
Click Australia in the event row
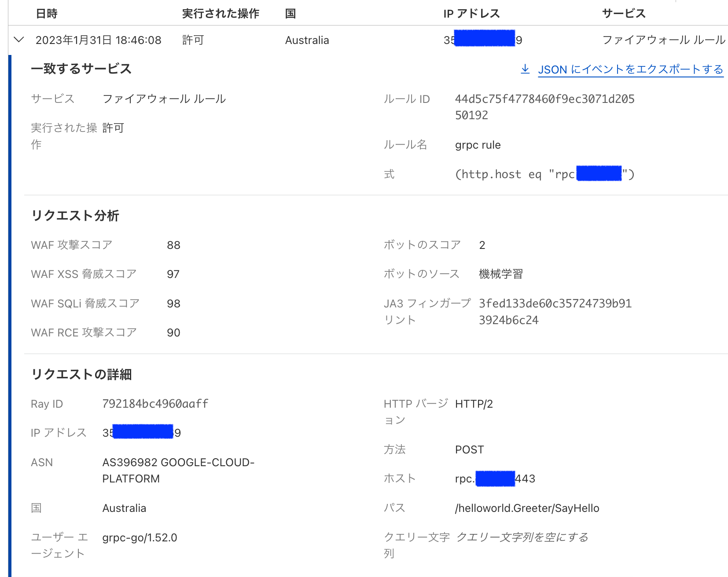pyautogui.click(x=307, y=40)
